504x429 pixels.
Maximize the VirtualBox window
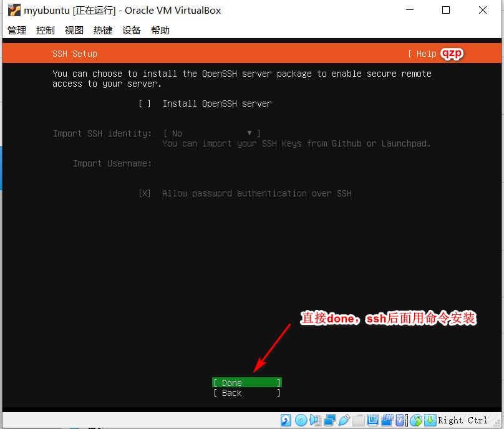coord(446,10)
